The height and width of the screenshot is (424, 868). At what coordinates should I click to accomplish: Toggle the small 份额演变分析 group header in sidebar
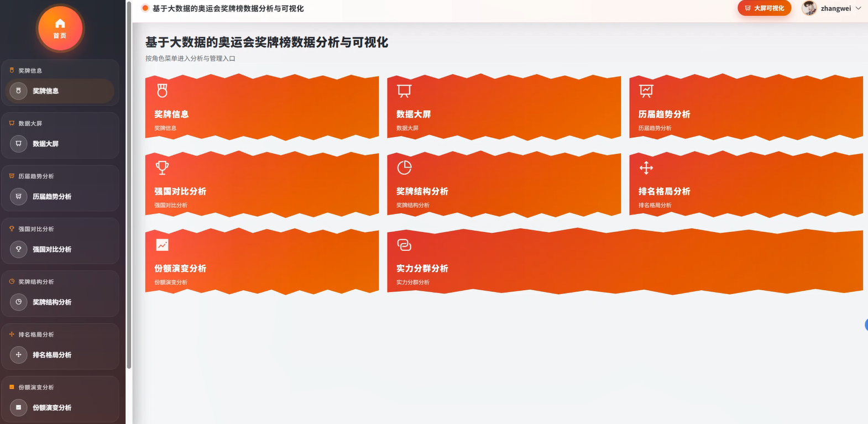36,388
